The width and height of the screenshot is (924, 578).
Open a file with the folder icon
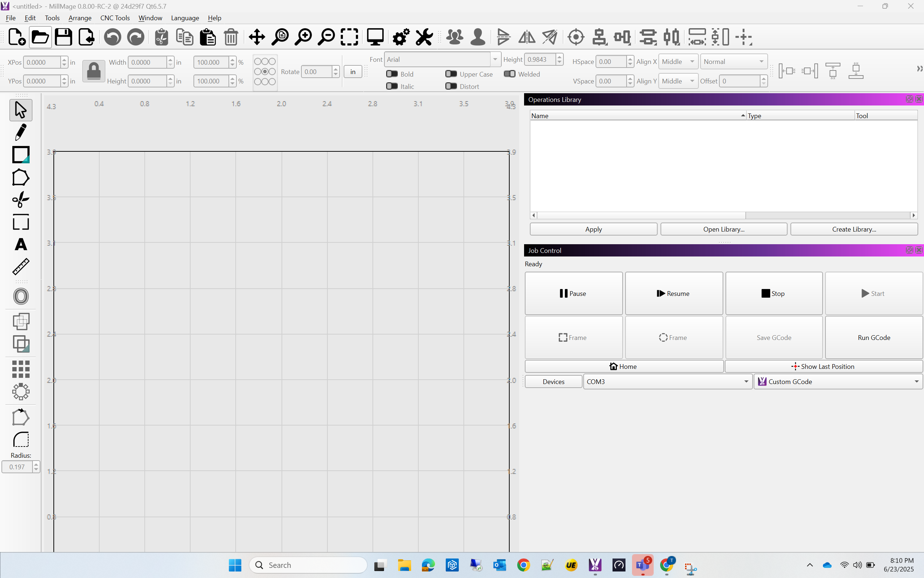click(40, 37)
